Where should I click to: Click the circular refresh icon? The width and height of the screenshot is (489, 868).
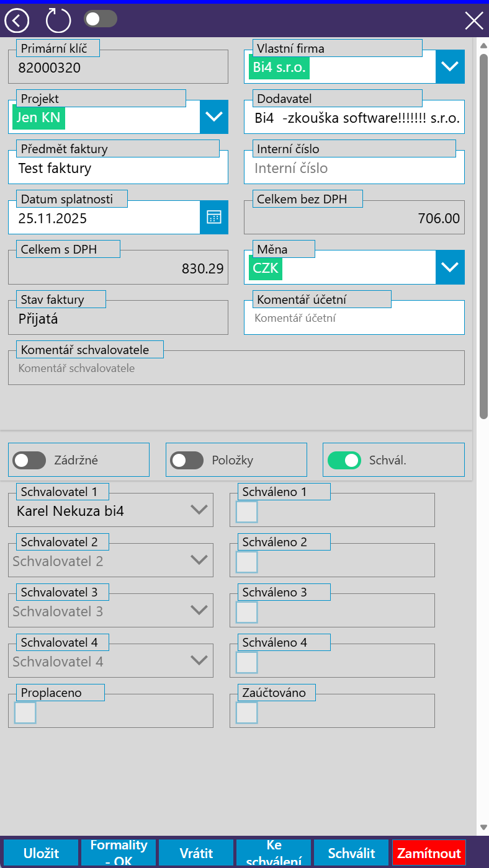(x=58, y=20)
